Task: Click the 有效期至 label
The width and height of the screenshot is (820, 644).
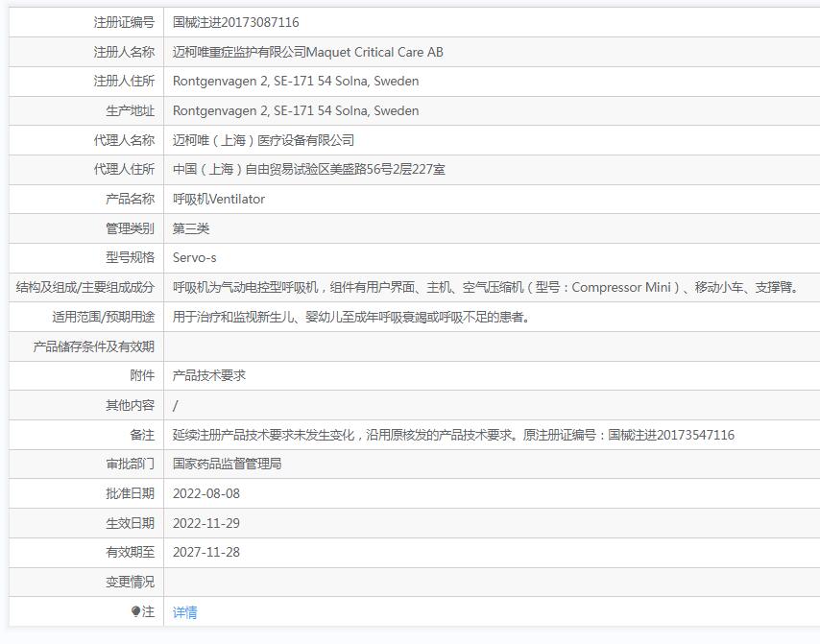Action: [131, 552]
